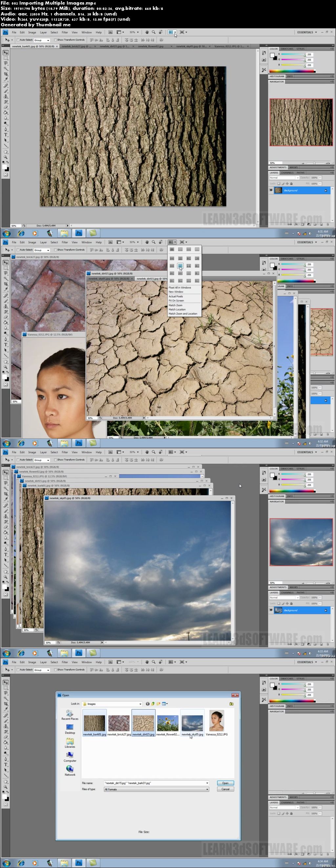Click the Open button in the dialog
336x868 pixels.
click(225, 783)
